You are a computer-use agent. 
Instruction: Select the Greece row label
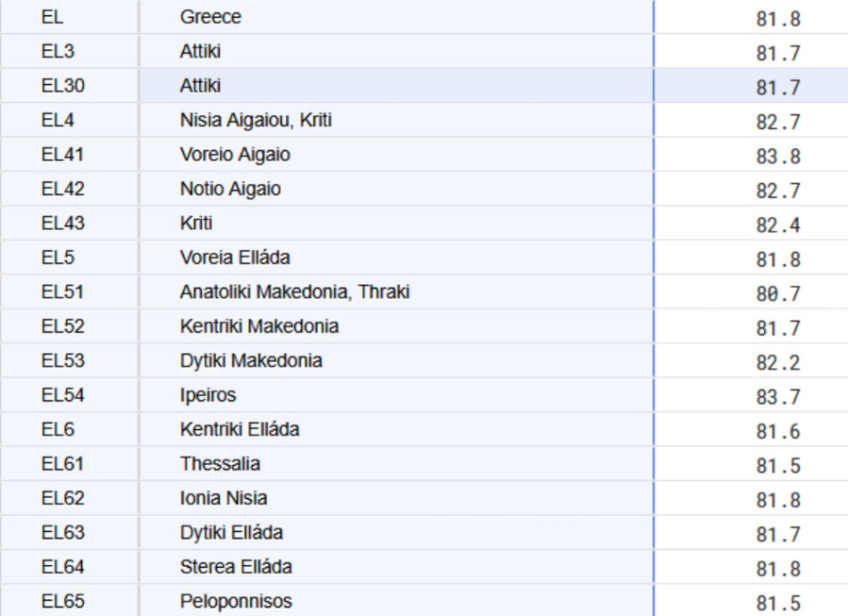[210, 17]
